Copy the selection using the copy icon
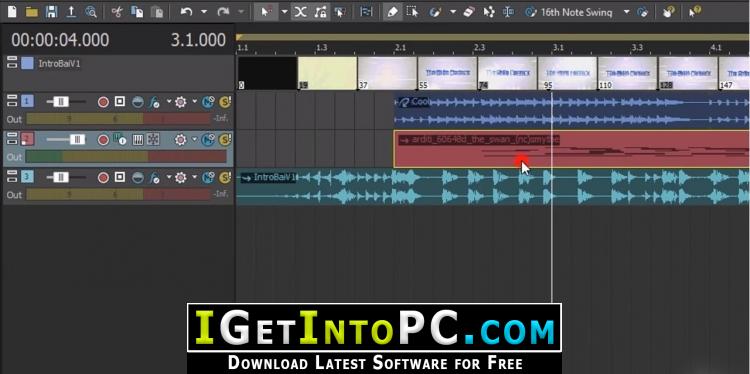Image resolution: width=750 pixels, height=374 pixels. coord(136,12)
